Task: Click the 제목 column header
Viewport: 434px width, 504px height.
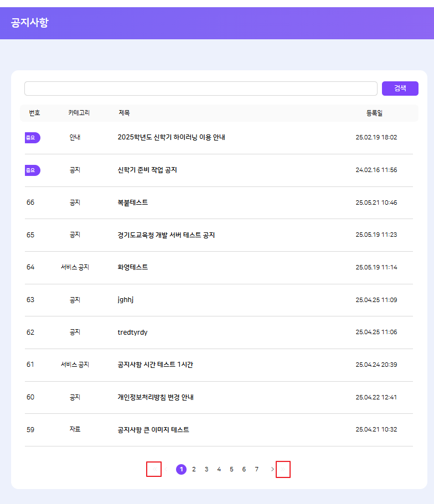Action: (124, 113)
